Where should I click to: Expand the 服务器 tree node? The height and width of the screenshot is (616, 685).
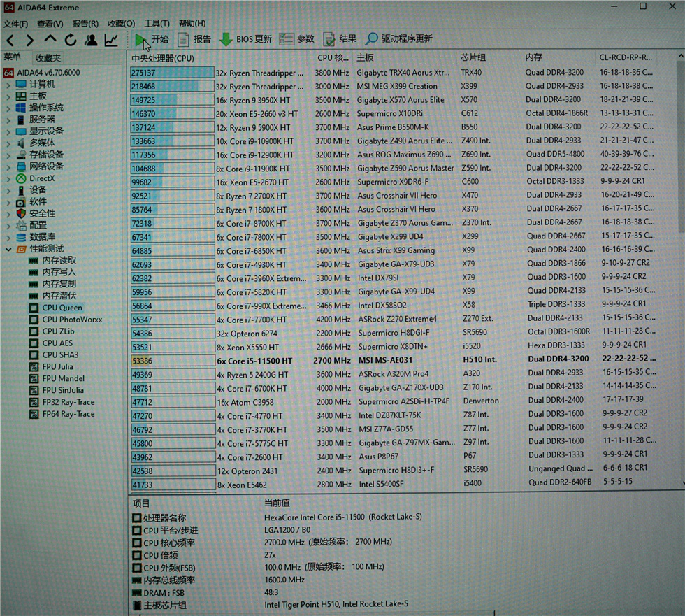pos(8,120)
